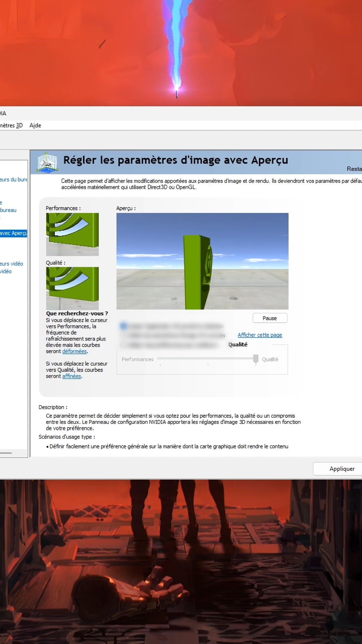Click the 3D settings header icon
Viewport: 362px width, 644px height.
tap(47, 163)
